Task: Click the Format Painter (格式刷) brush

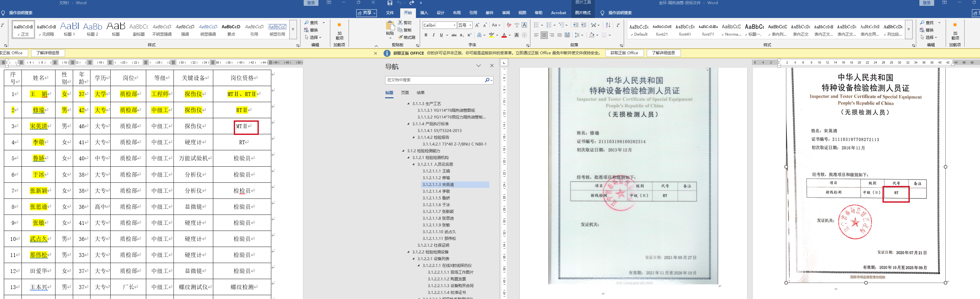Action: 401,37
